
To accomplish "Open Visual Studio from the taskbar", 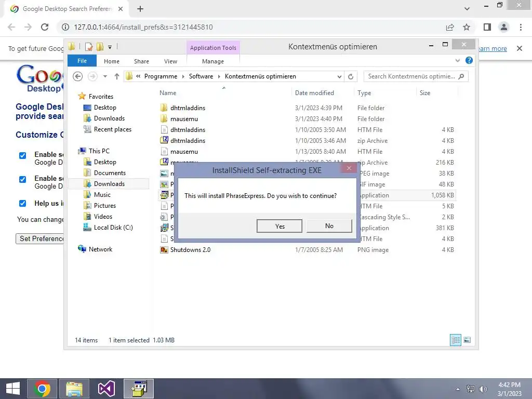I will click(106, 389).
